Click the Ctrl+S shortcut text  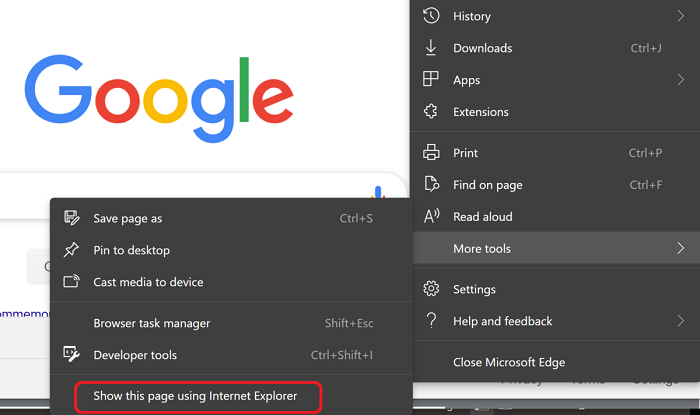point(356,218)
